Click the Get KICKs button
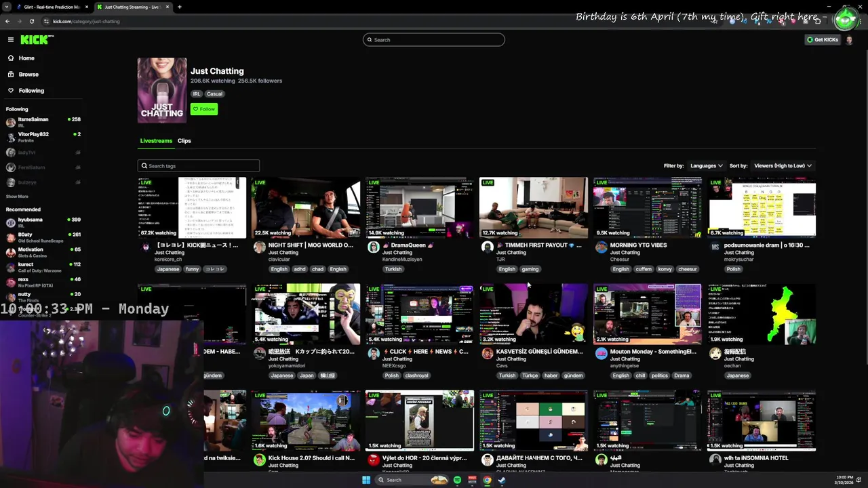 pyautogui.click(x=823, y=40)
